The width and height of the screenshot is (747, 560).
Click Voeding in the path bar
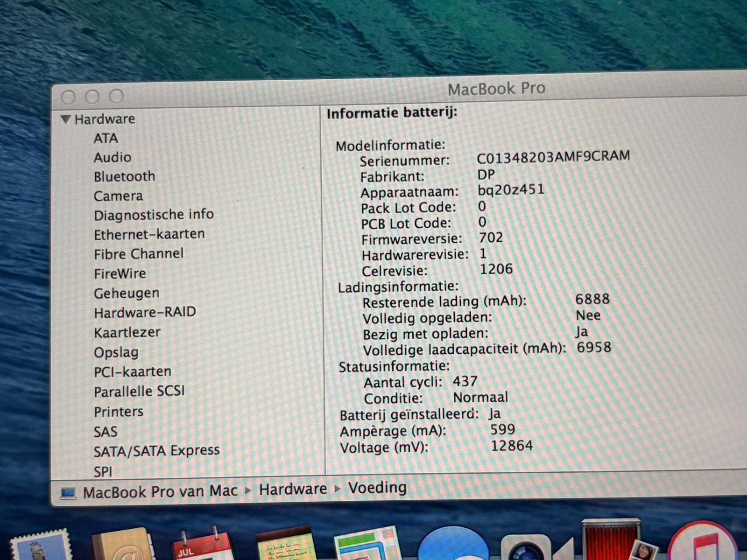tap(377, 488)
